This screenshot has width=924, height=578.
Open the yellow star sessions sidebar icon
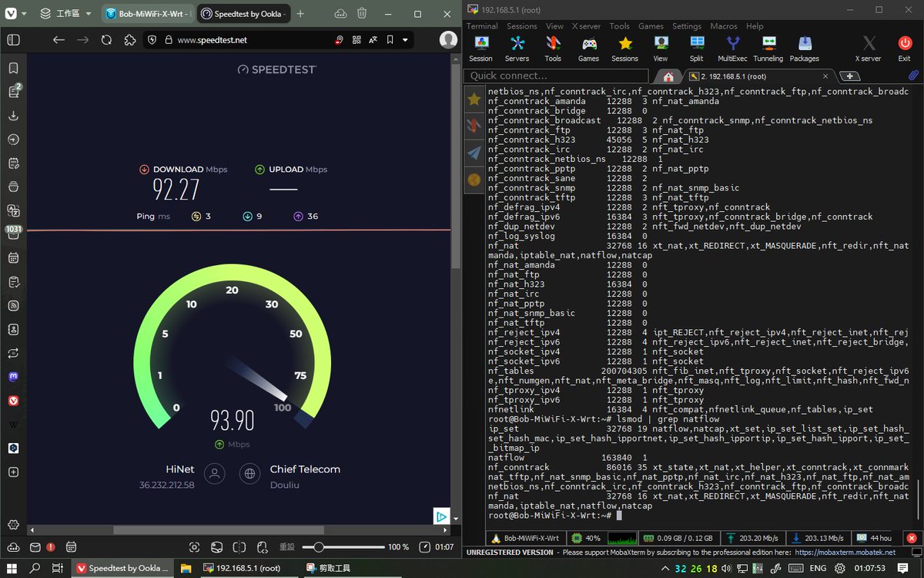474,99
